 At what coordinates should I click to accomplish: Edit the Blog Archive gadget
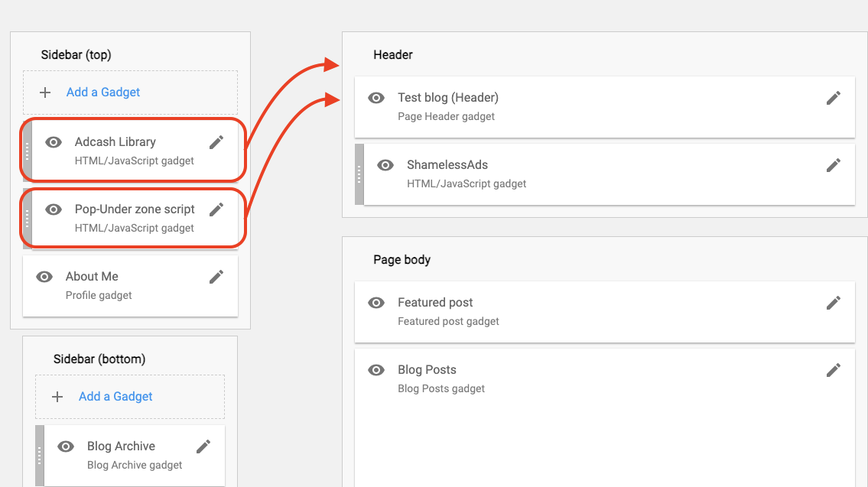[203, 446]
